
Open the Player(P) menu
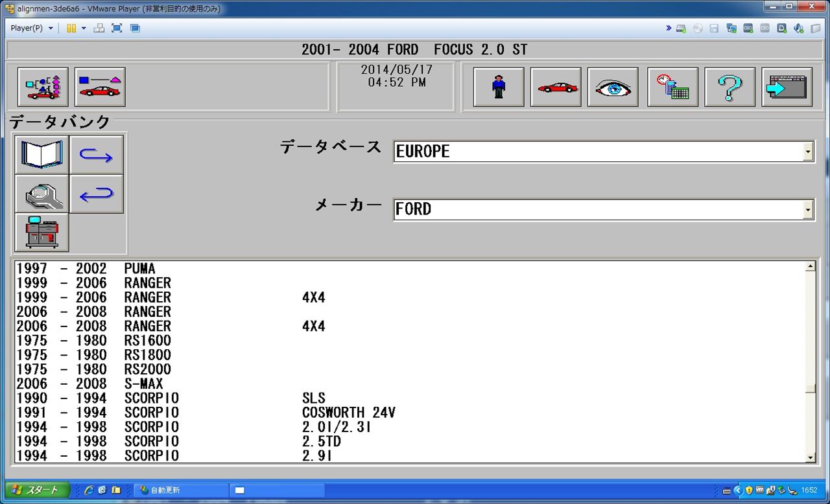pyautogui.click(x=32, y=28)
